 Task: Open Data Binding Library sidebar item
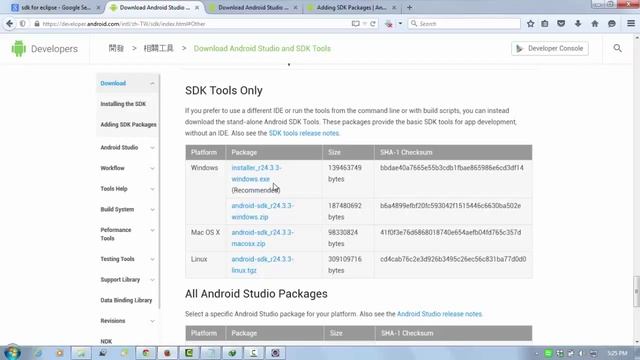(x=126, y=300)
